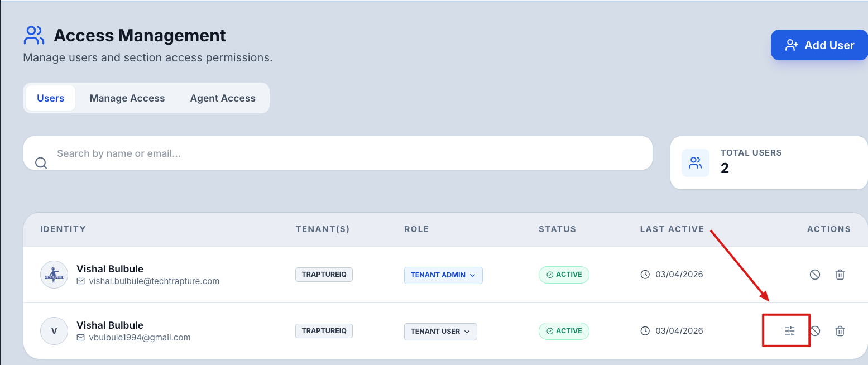
Task: Click the search magnifier icon
Action: tap(41, 162)
